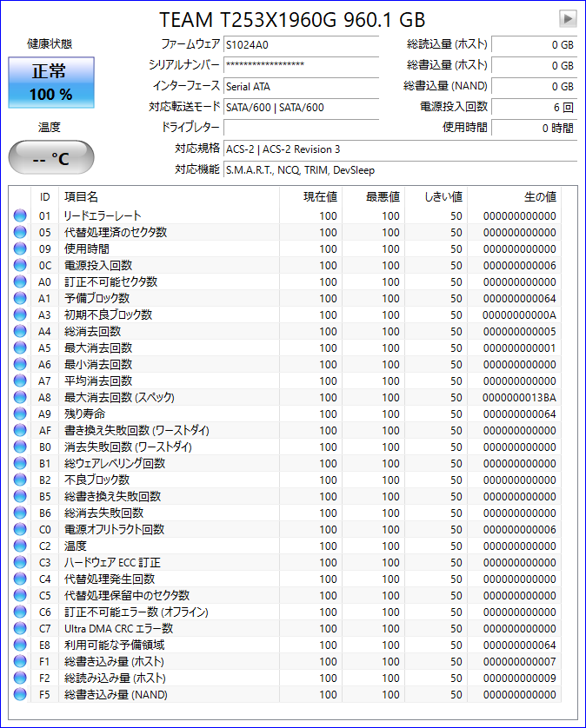Click the status circle for A7 平均消去回数
586x728 pixels.
coord(20,381)
